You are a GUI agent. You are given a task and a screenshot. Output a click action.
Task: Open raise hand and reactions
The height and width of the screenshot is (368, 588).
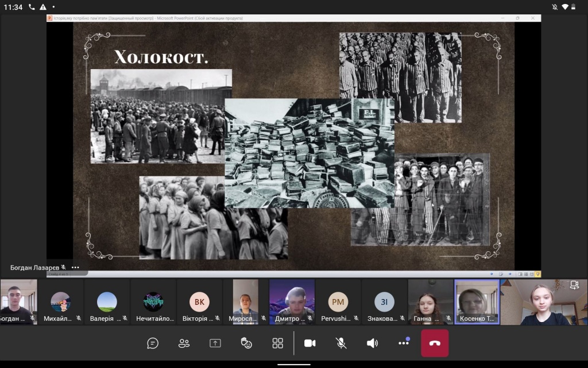tap(246, 343)
